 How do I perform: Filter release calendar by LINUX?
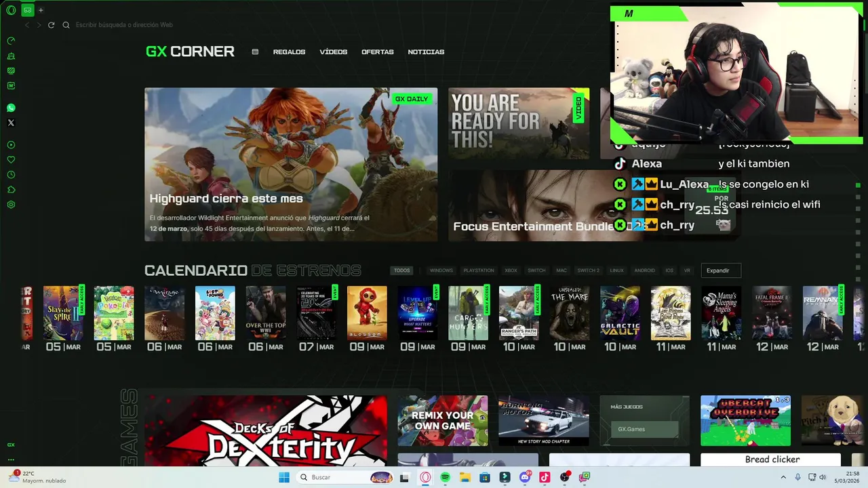616,270
